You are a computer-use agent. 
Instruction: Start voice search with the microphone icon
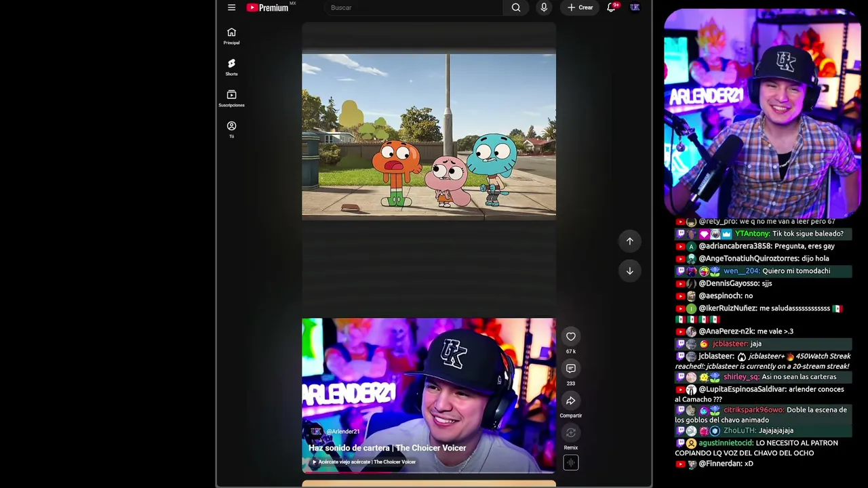pos(544,7)
